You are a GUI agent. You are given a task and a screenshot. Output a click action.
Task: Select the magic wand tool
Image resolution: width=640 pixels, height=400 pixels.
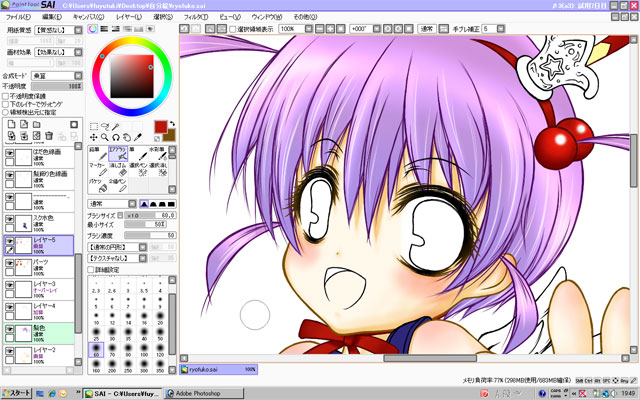pyautogui.click(x=116, y=127)
